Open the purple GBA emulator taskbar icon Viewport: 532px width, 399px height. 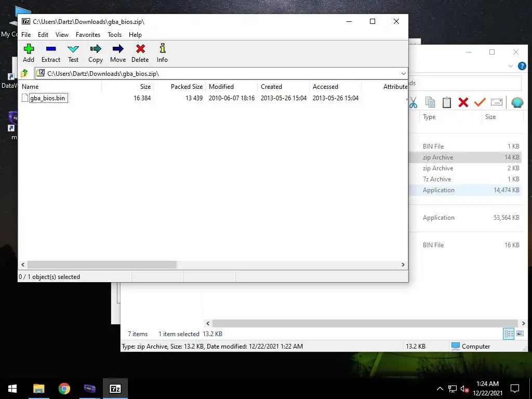coord(89,389)
